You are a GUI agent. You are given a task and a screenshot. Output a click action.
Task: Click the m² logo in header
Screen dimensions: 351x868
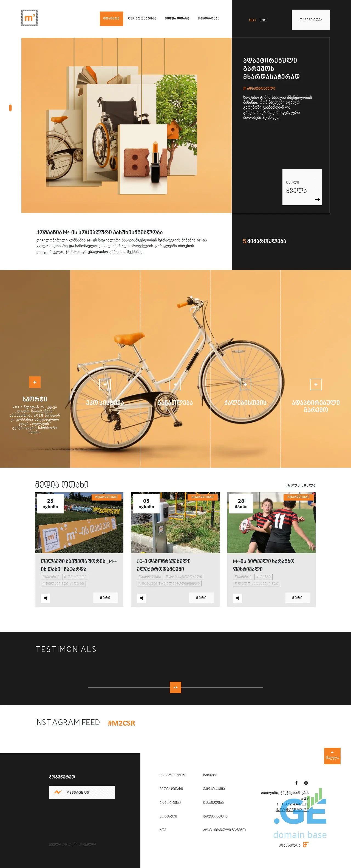pyautogui.click(x=29, y=18)
